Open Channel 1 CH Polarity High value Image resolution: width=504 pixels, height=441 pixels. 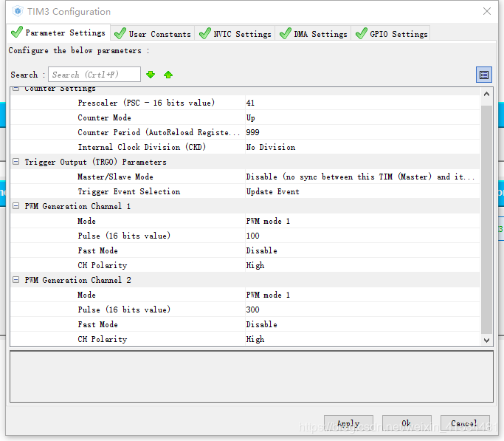pyautogui.click(x=362, y=265)
